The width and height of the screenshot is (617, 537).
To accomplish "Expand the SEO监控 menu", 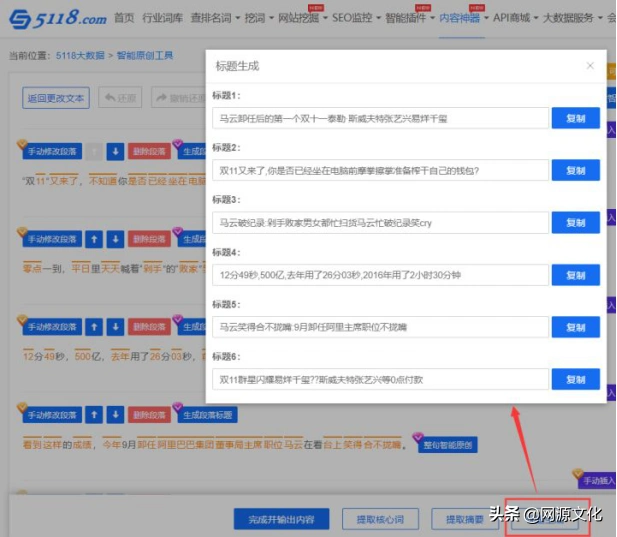I will tap(356, 18).
